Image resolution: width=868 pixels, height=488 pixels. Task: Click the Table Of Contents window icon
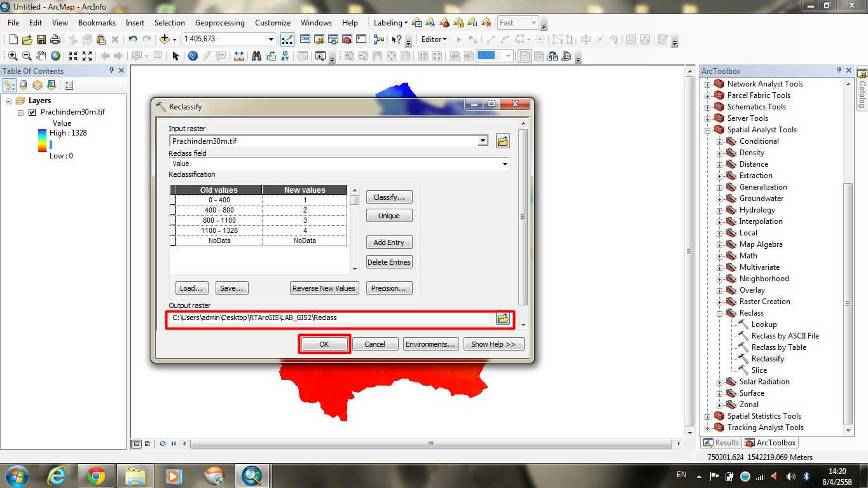pyautogui.click(x=305, y=39)
